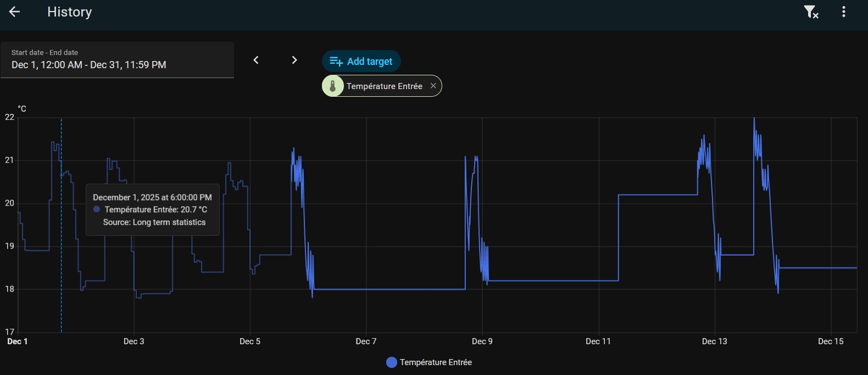This screenshot has height=375, width=868.
Task: Click the 22 value on the temperature axis
Action: [x=9, y=117]
